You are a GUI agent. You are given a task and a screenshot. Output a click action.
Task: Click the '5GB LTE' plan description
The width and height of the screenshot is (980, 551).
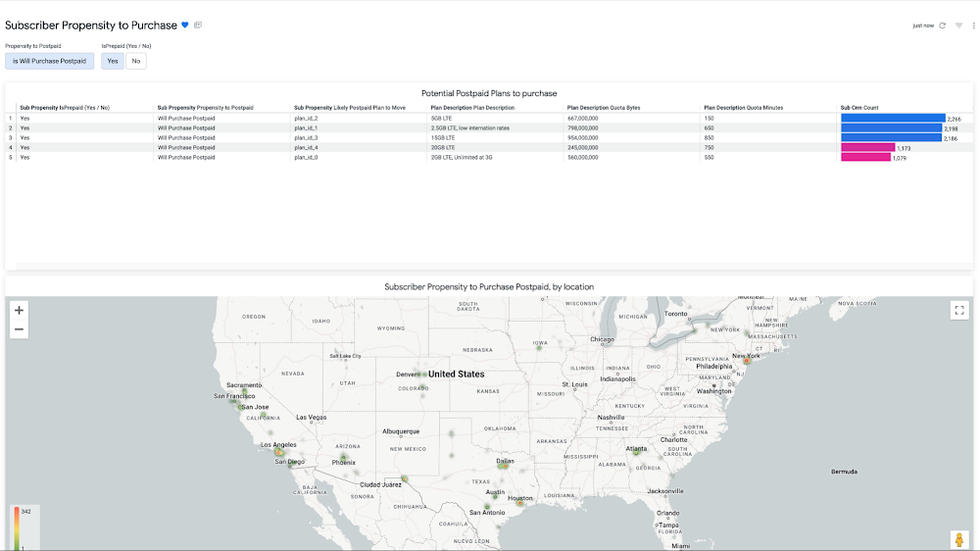coord(441,119)
